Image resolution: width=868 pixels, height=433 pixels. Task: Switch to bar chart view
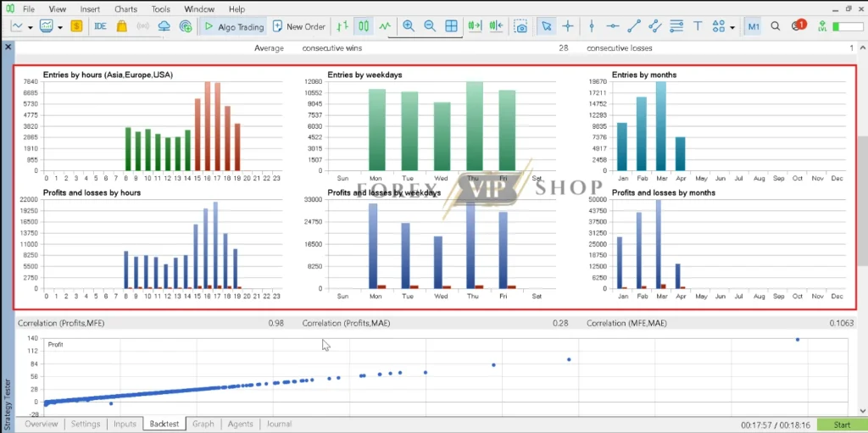[x=342, y=26]
